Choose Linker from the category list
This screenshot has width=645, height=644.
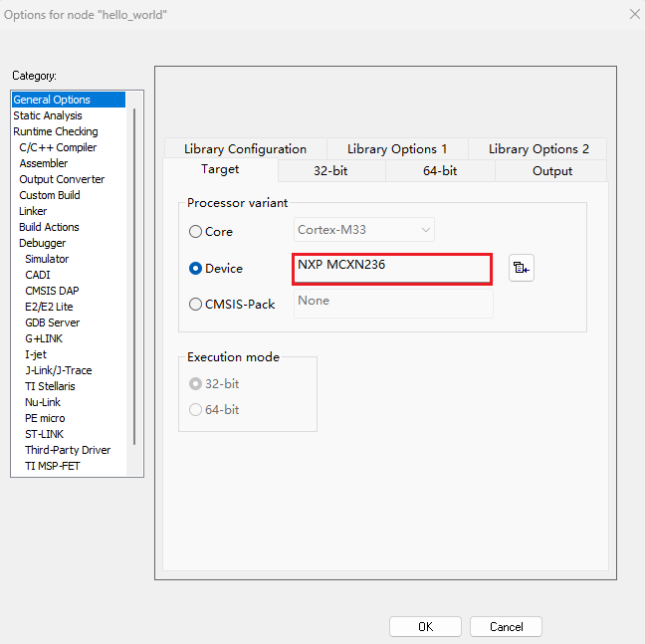[33, 211]
